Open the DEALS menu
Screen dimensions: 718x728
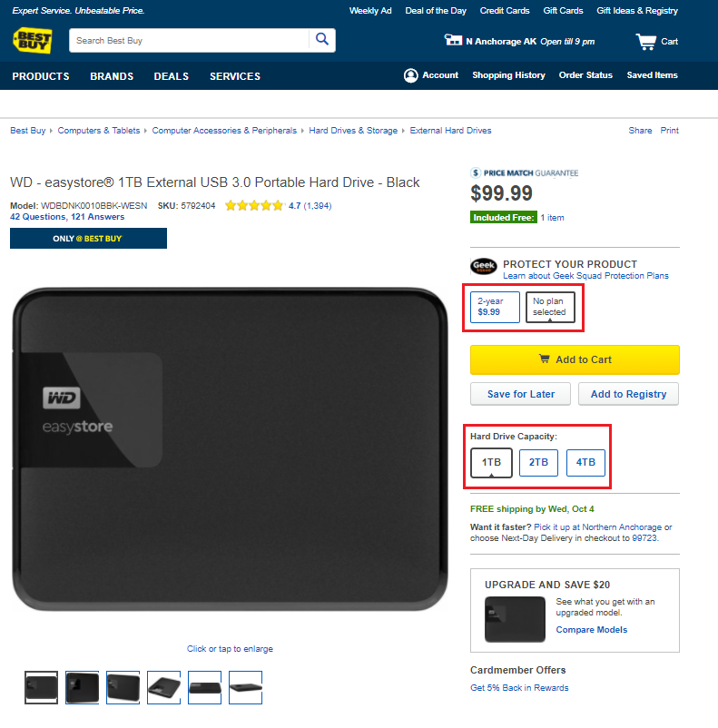(x=172, y=76)
